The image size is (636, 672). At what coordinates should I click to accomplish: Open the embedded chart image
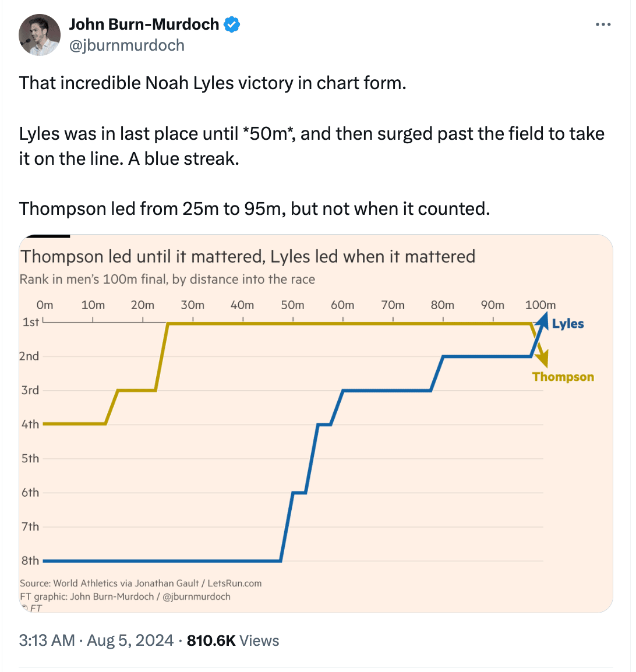(316, 423)
